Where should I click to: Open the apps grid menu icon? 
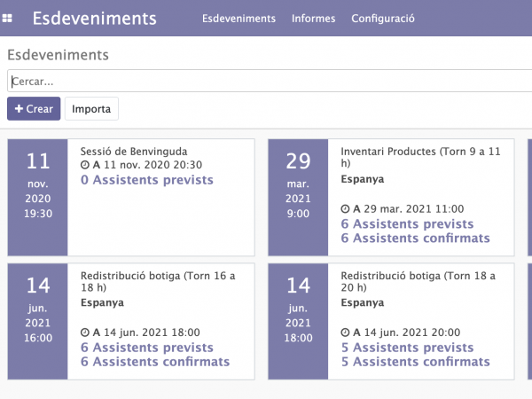coord(8,19)
